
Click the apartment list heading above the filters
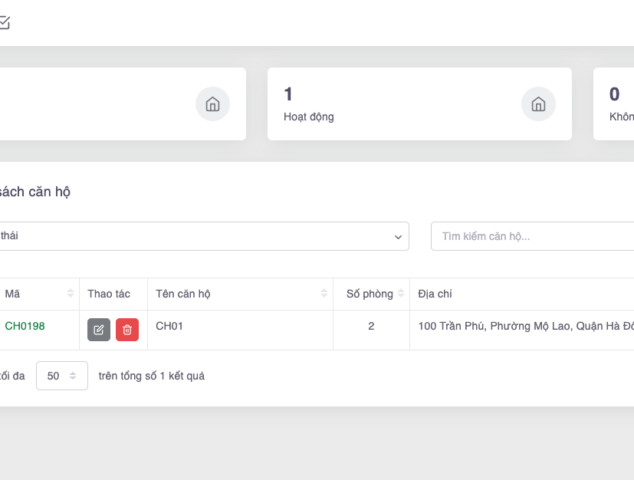coord(35,191)
